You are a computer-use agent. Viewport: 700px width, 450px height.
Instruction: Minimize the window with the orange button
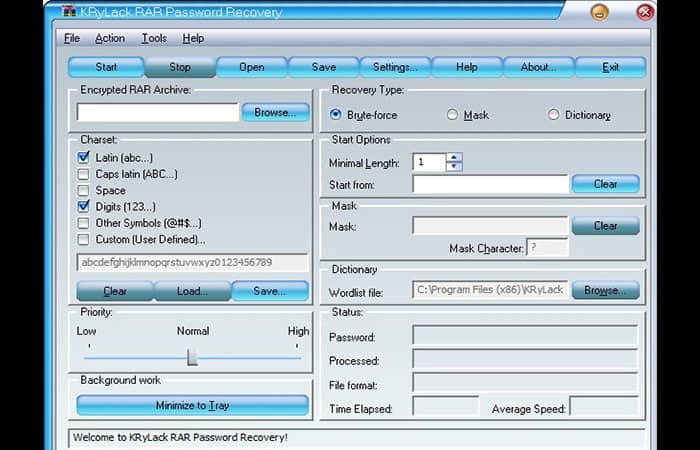tap(599, 12)
